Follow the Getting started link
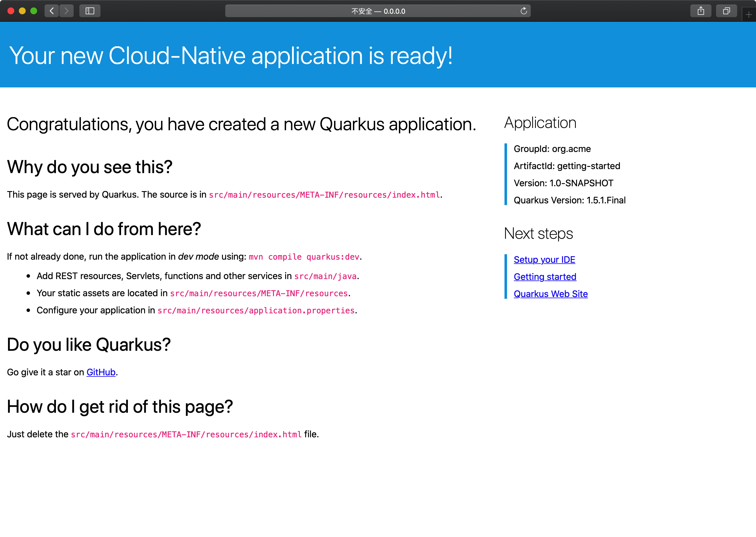This screenshot has height=537, width=756. [x=544, y=277]
